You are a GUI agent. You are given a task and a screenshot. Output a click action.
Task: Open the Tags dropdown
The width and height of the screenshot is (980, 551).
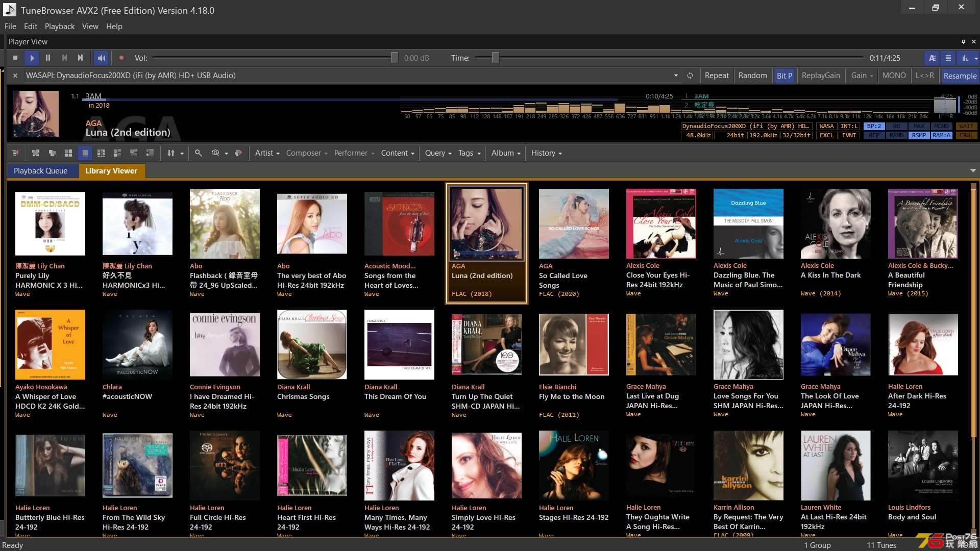470,153
